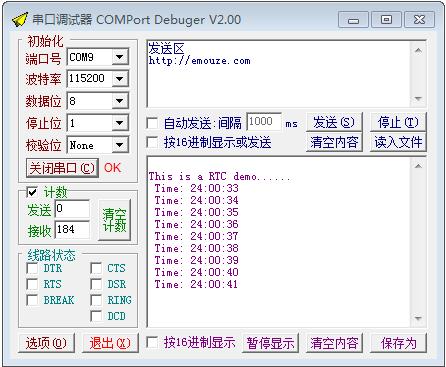The image size is (446, 367).
Task: Click send area scrollbar up arrow
Action: (x=418, y=50)
